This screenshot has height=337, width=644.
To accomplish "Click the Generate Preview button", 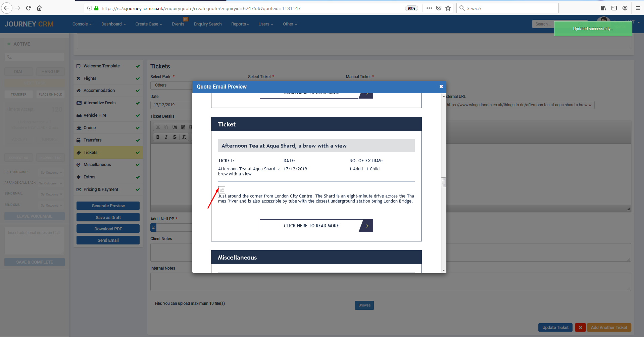I will pyautogui.click(x=108, y=206).
